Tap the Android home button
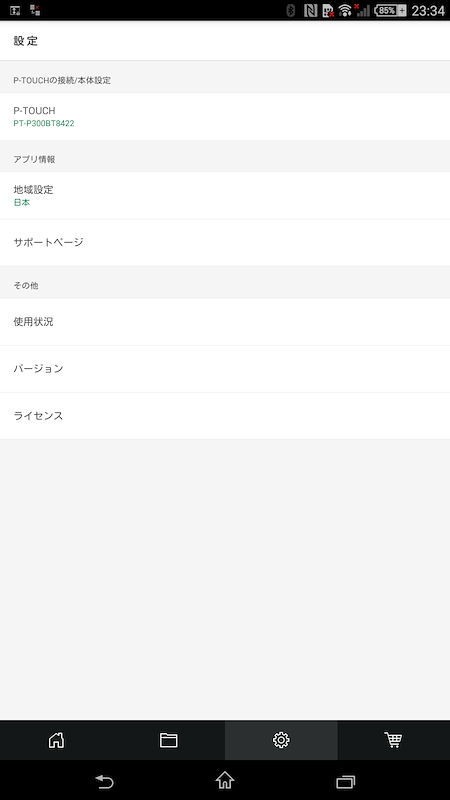The height and width of the screenshot is (800, 450). 224,780
